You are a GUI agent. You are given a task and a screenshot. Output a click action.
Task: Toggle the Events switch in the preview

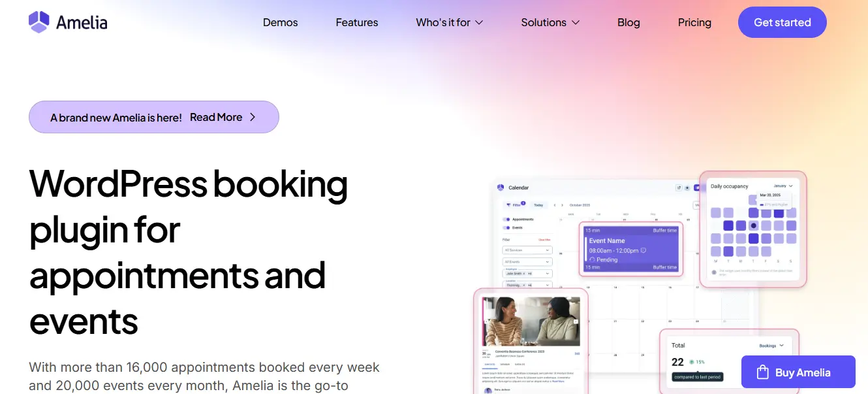(506, 228)
